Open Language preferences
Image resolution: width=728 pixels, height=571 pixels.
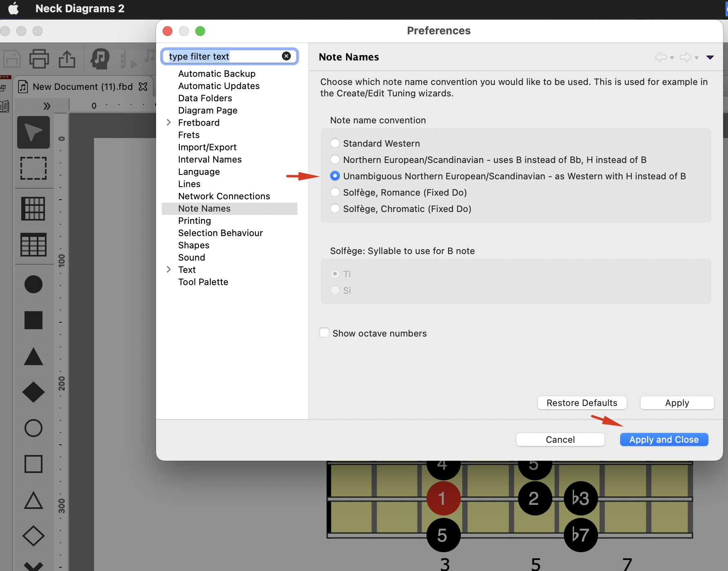[199, 172]
